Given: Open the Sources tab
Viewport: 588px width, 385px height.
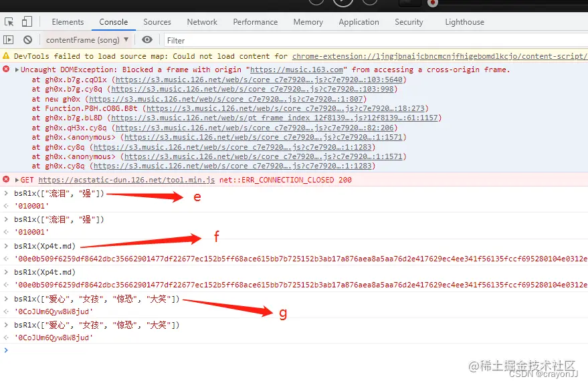Looking at the screenshot, I should 157,22.
